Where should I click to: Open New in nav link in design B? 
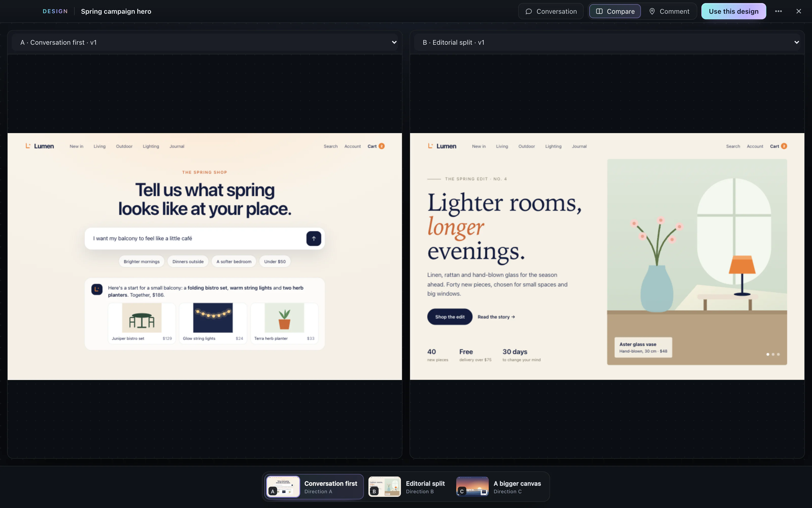(x=479, y=147)
